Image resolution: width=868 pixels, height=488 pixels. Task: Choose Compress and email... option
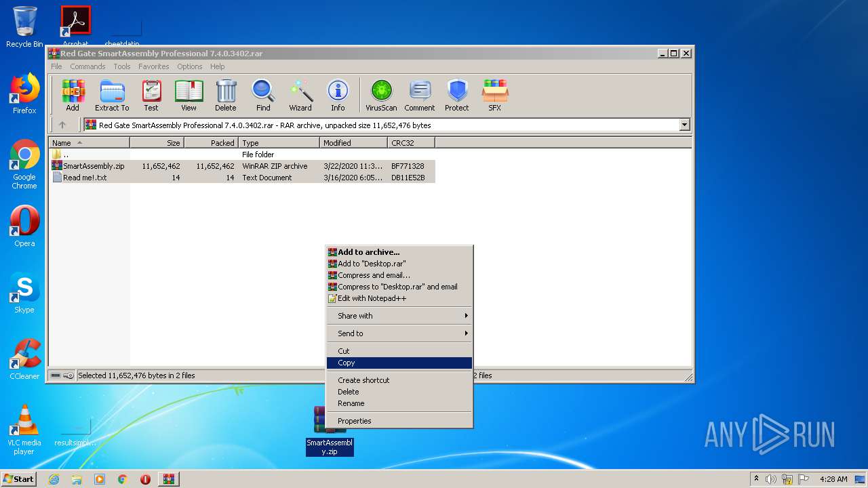(399, 275)
